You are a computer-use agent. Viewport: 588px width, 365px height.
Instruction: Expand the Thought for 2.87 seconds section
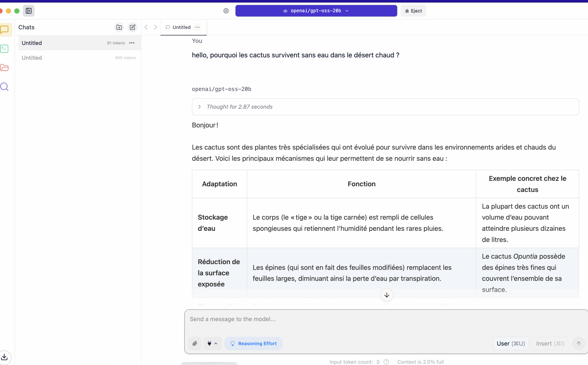click(199, 107)
